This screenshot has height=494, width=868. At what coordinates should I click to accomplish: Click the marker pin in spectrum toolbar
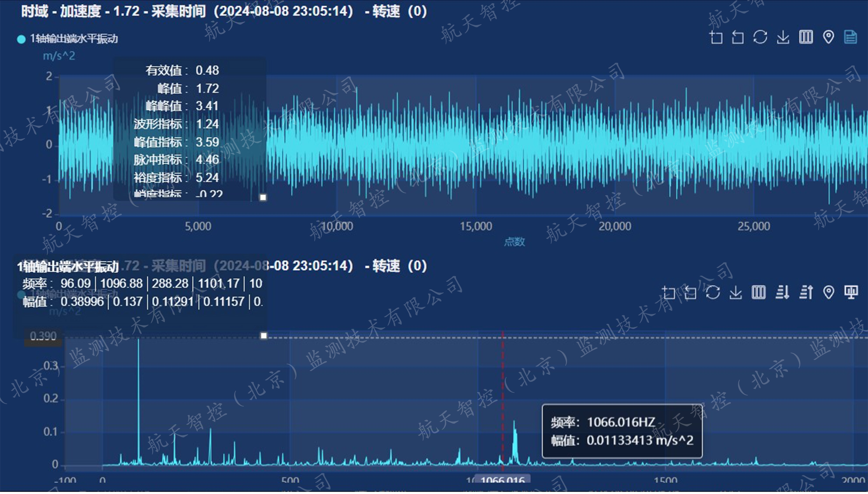pos(828,293)
